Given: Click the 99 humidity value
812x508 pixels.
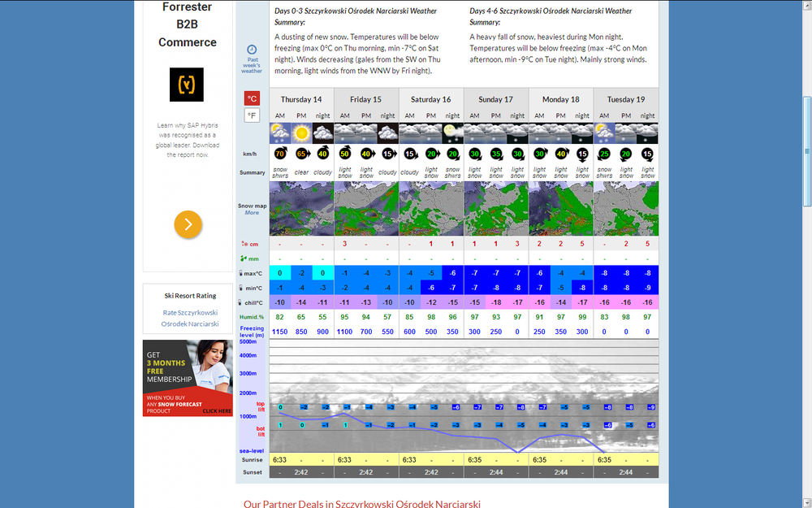Looking at the screenshot, I should tap(582, 317).
